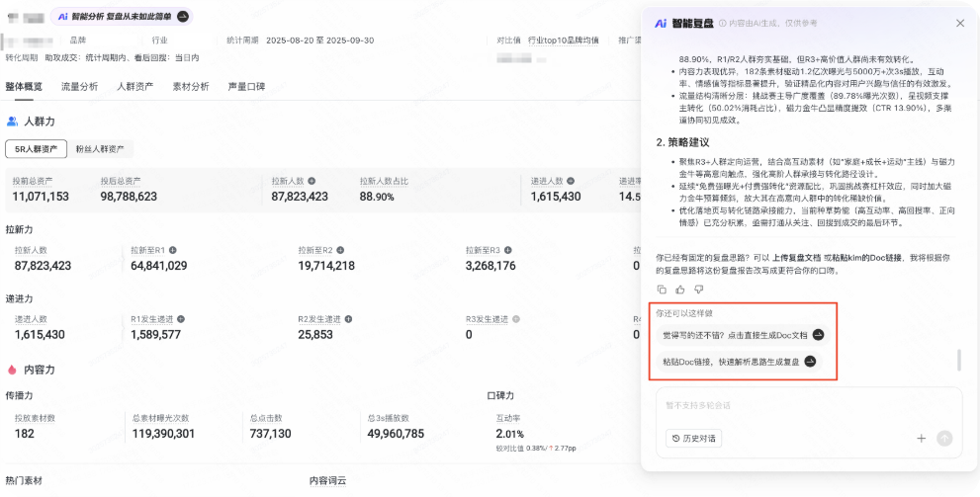This screenshot has height=497, width=980.
Task: Click the value 1,589,577 under R1发生递进
Action: click(x=155, y=335)
